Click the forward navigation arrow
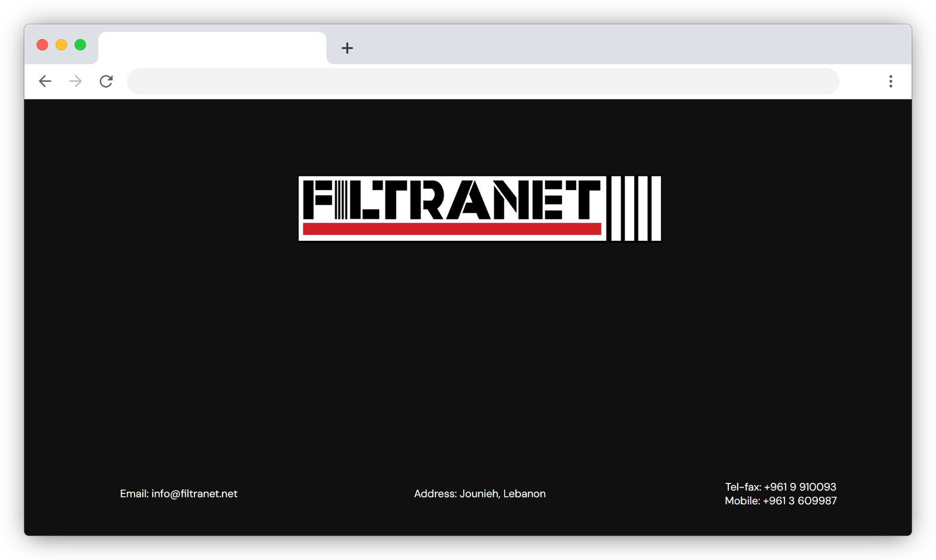Screen dimensions: 936x560 point(75,81)
